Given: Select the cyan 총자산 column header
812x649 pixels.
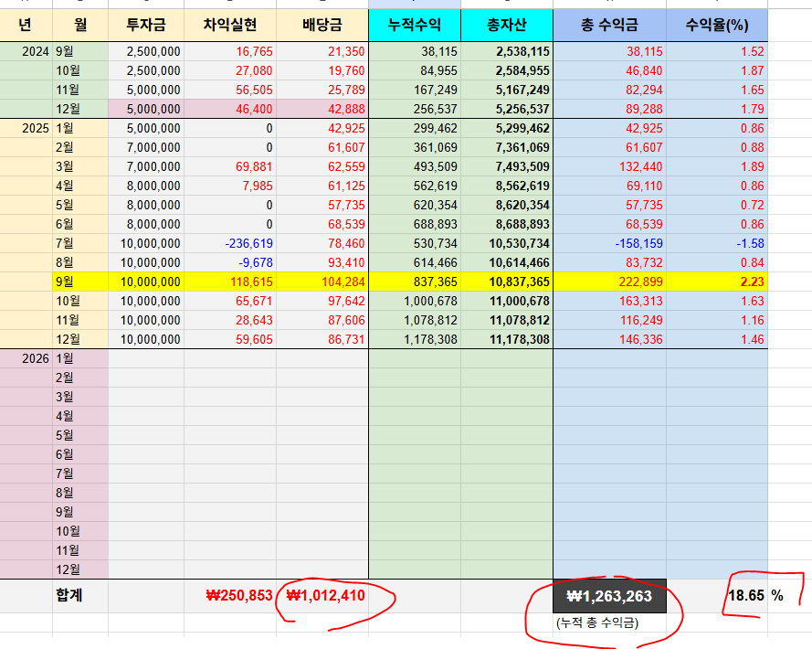Looking at the screenshot, I should 507,26.
